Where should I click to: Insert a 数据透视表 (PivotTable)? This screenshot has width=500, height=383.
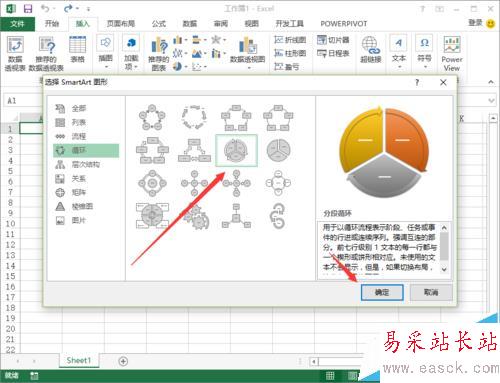pos(15,53)
